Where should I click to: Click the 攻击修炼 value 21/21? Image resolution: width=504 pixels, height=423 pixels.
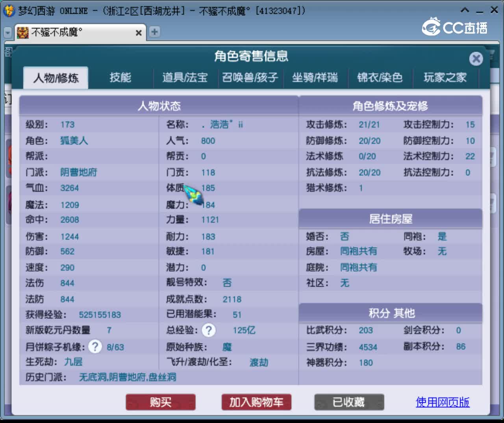[369, 124]
